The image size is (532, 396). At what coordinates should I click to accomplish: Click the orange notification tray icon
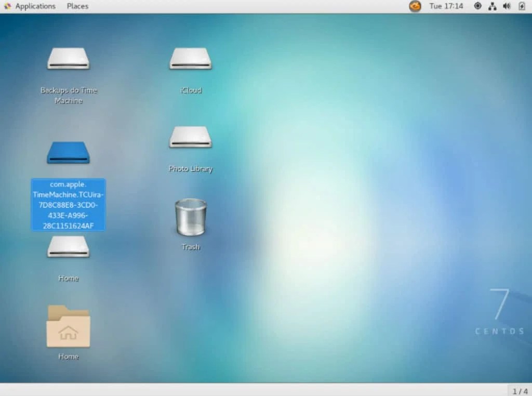(x=415, y=6)
